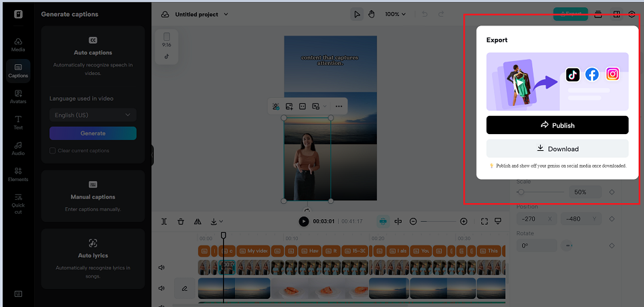Click the timeline zoom out minus

[x=413, y=221]
